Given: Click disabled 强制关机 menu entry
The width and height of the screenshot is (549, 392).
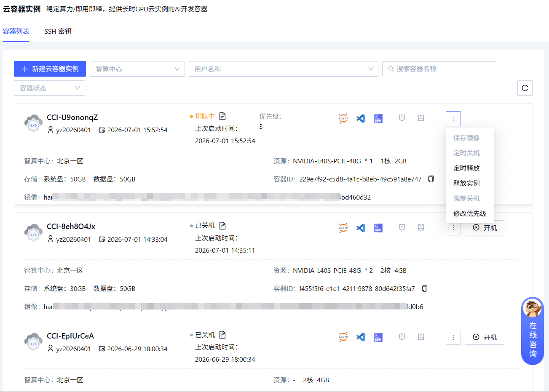Looking at the screenshot, I should [470, 198].
